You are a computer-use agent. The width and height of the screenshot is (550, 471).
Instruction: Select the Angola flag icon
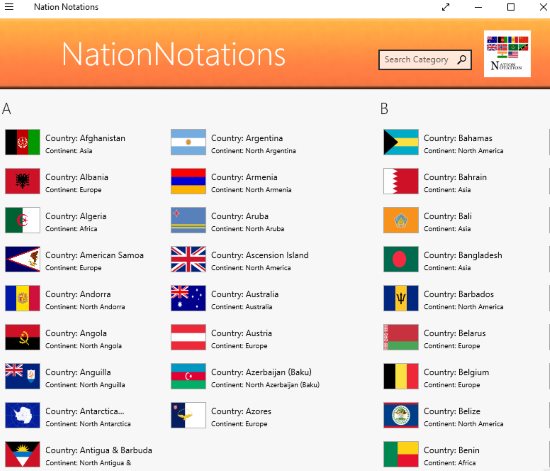tap(22, 337)
